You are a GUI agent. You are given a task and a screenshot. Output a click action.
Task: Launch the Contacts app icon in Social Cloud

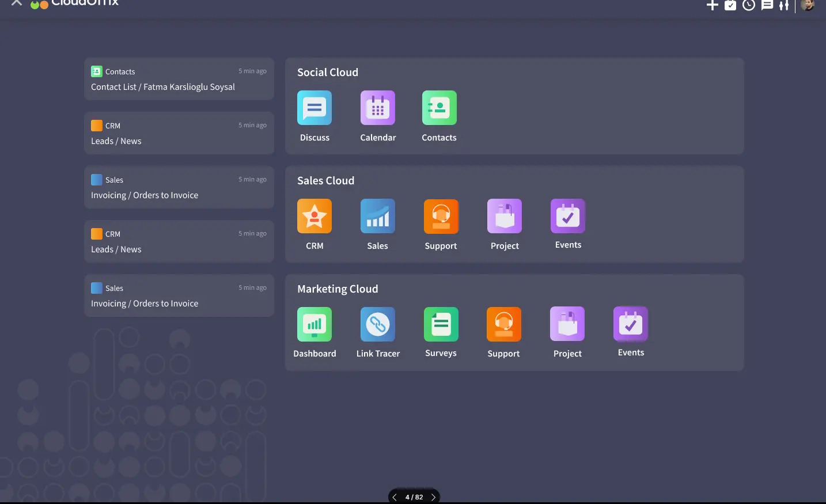[439, 108]
